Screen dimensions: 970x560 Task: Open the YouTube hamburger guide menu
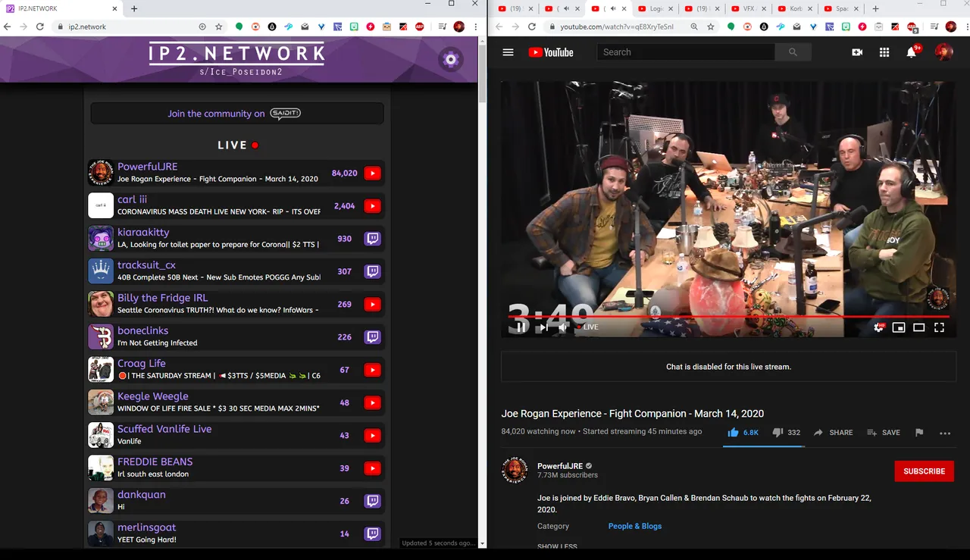pos(508,52)
